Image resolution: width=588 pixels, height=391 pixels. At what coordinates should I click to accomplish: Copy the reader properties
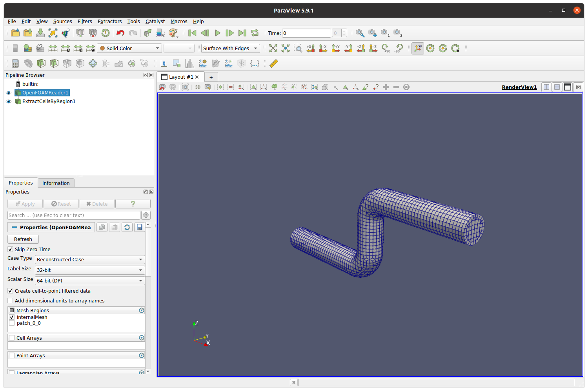(102, 227)
